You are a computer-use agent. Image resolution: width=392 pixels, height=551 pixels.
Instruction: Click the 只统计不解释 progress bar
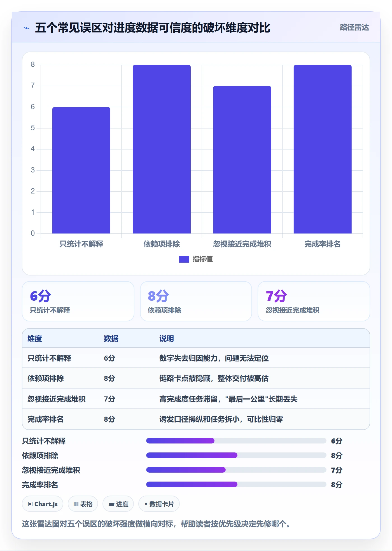[x=236, y=441]
